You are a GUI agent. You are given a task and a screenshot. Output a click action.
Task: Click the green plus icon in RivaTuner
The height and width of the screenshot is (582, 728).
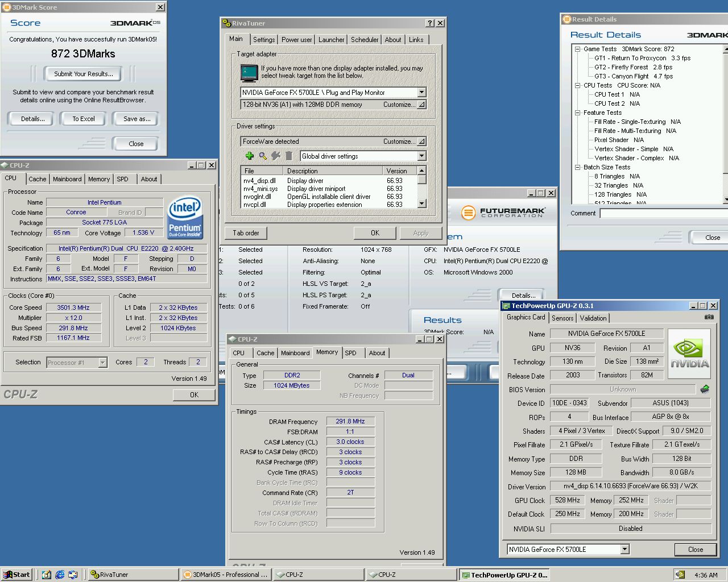click(249, 156)
